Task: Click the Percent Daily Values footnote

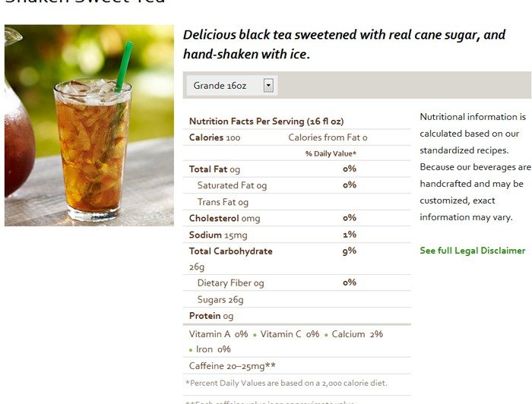Action: [x=287, y=383]
